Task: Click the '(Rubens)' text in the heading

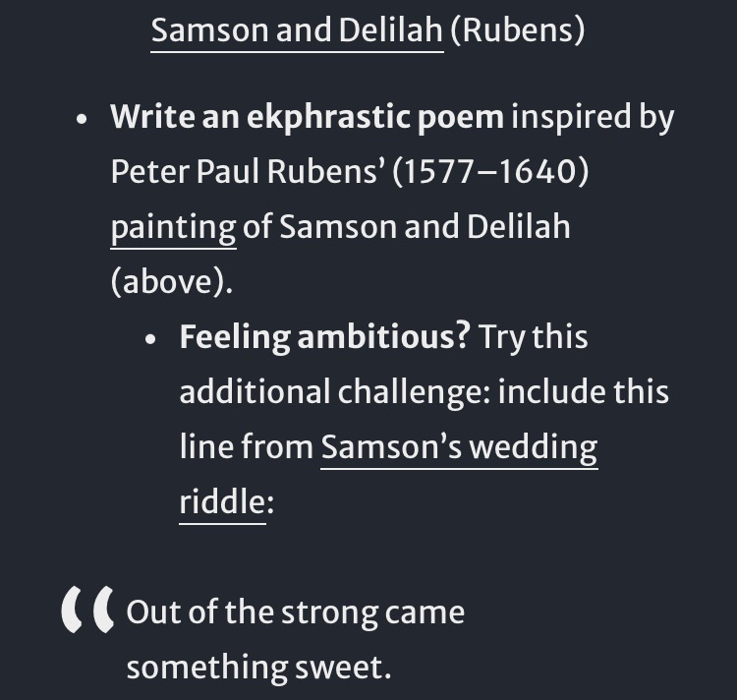Action: (x=517, y=30)
